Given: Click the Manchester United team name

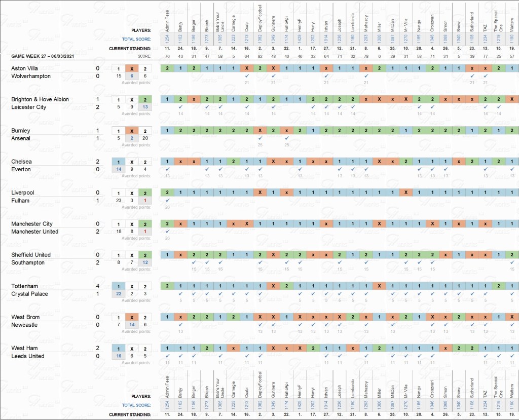Looking at the screenshot, I should [x=35, y=232].
